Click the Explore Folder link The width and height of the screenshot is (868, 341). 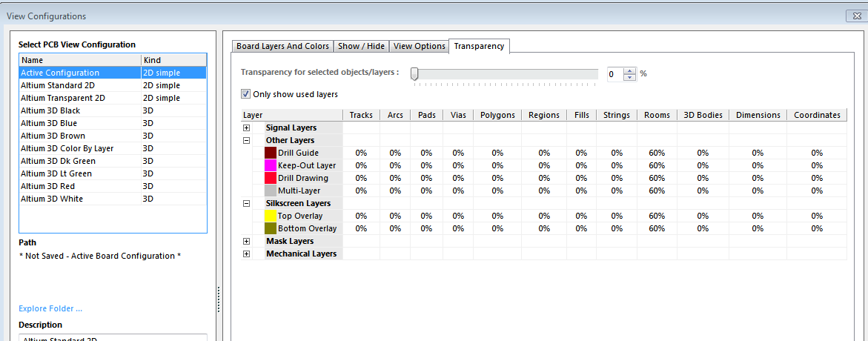50,309
